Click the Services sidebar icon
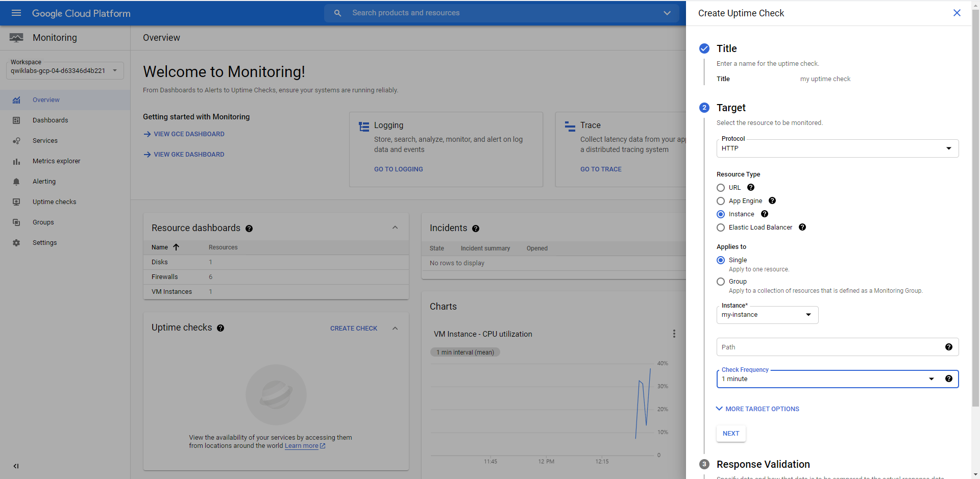The height and width of the screenshot is (479, 980). [x=16, y=141]
